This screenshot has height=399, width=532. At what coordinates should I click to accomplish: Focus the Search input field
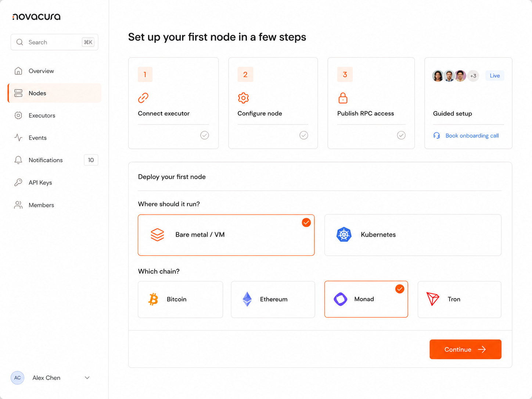54,42
